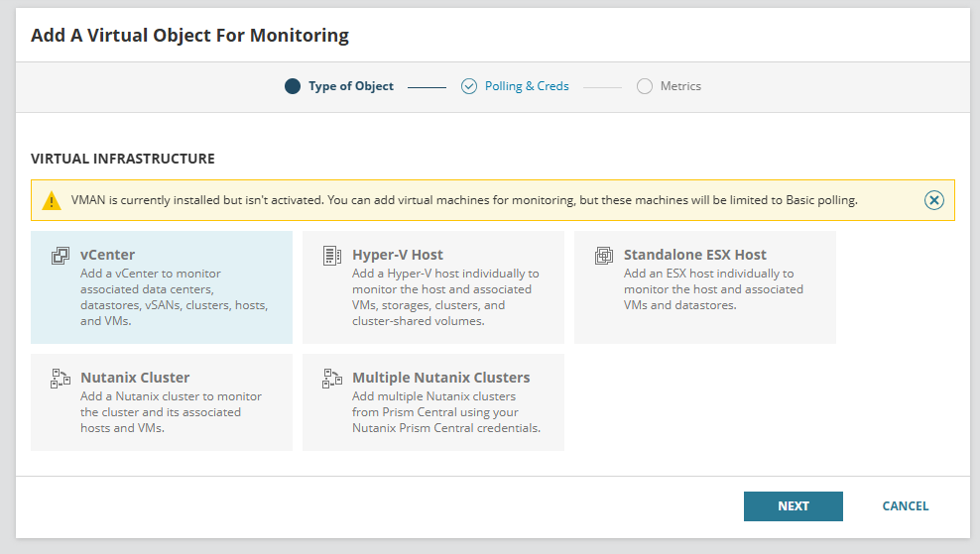
Task: Click the yellow warning triangle icon
Action: (52, 200)
